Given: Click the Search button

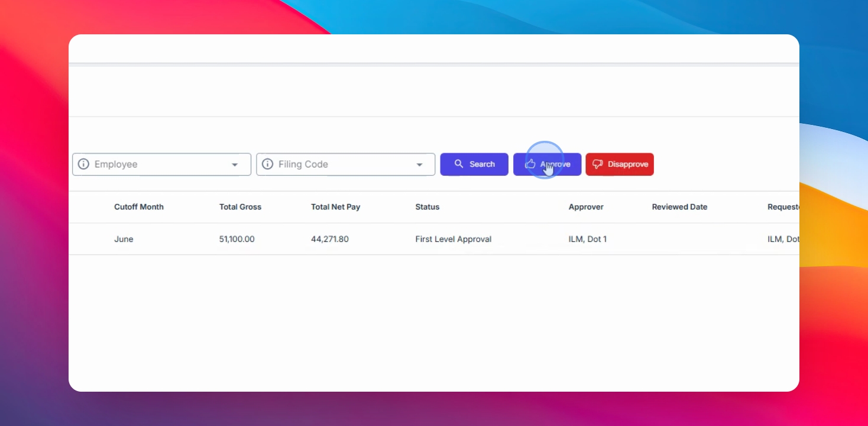Looking at the screenshot, I should (x=474, y=164).
